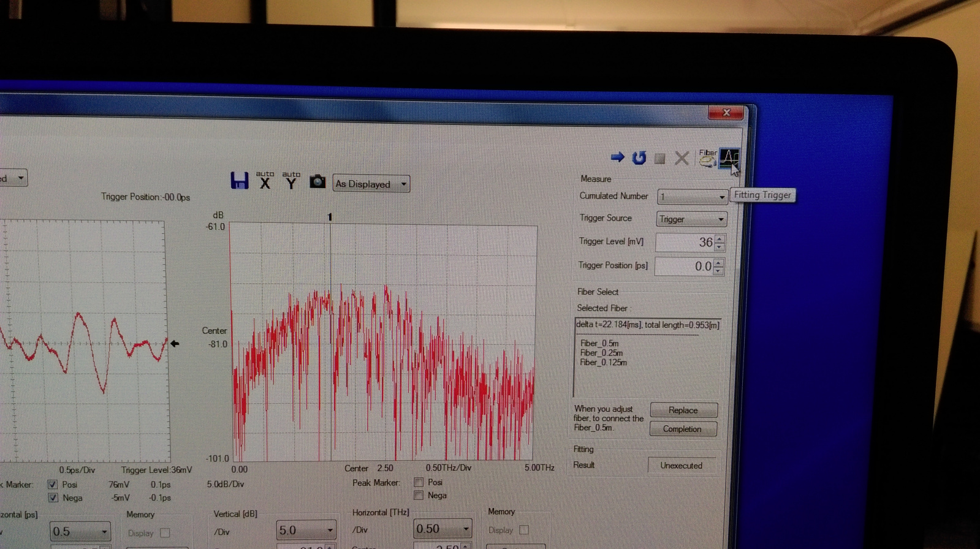Click the blue circular repeat arrow icon
The image size is (980, 549).
tap(639, 158)
